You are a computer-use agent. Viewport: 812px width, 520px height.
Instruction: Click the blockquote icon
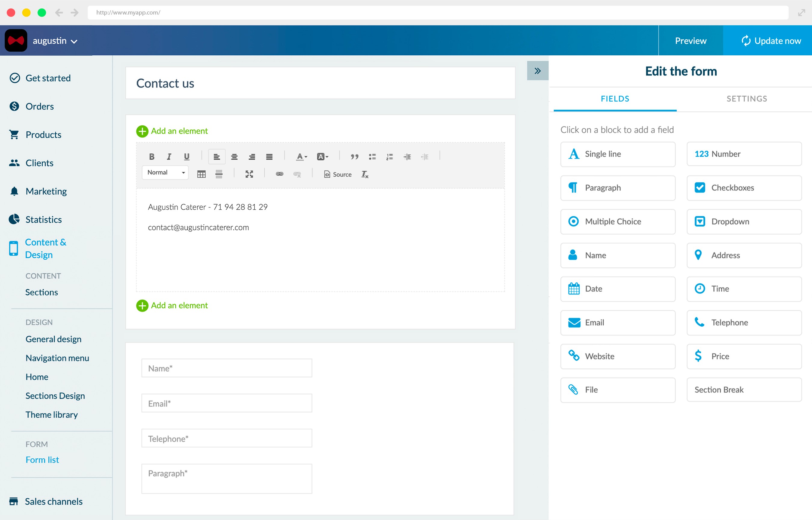[x=354, y=156]
